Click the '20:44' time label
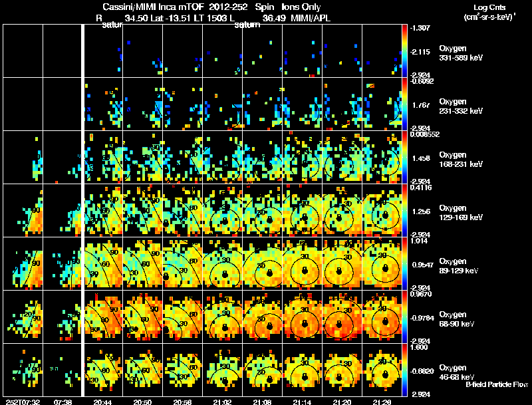The height and width of the screenshot is (405, 532). point(102,402)
